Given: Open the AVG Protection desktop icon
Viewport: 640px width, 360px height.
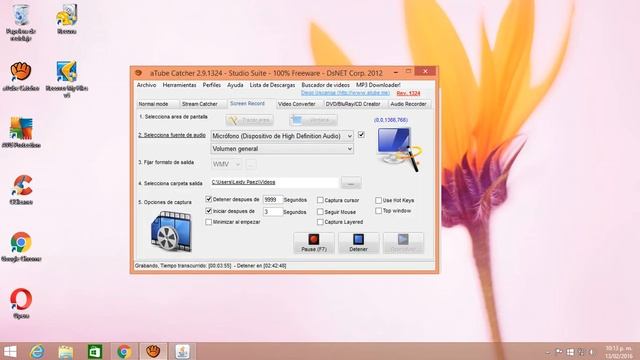Looking at the screenshot, I should tap(21, 133).
